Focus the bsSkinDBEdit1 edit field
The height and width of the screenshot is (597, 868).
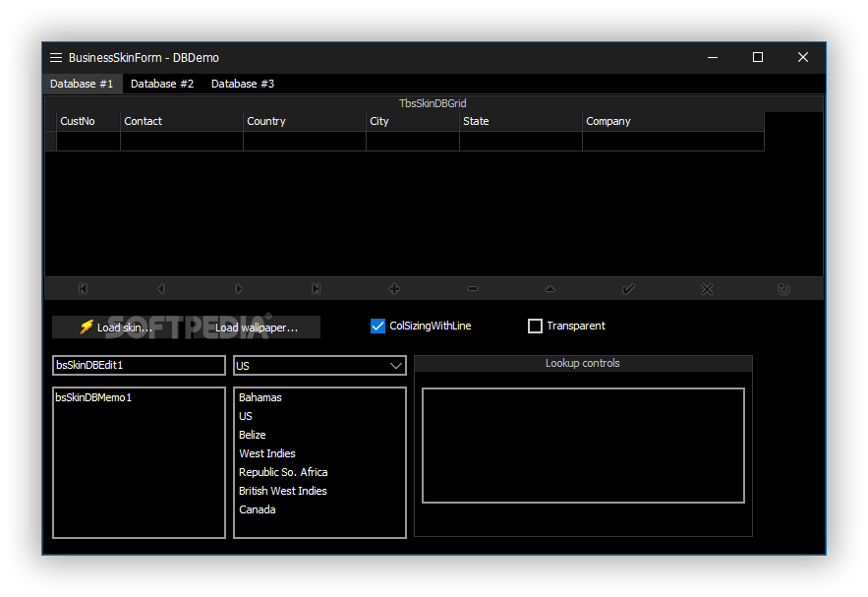[139, 366]
